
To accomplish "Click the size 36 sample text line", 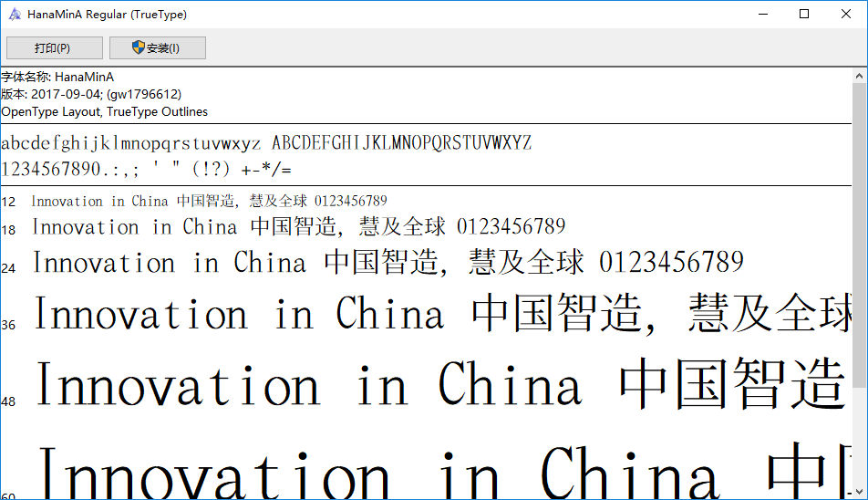I will tap(442, 313).
